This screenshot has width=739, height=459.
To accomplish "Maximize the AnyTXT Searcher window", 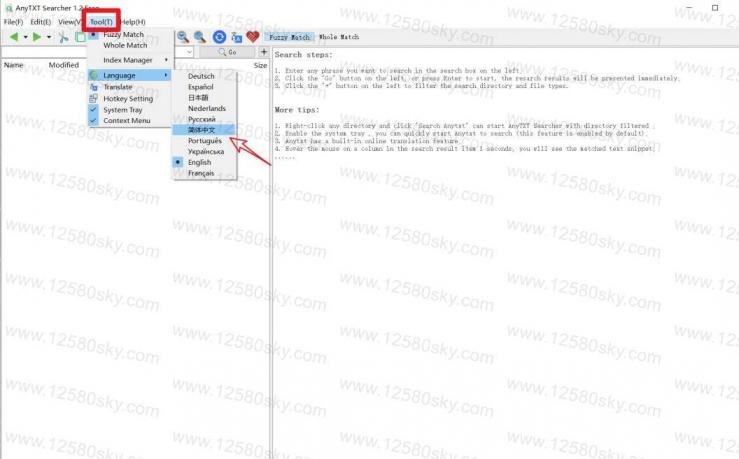I will coord(715,8).
